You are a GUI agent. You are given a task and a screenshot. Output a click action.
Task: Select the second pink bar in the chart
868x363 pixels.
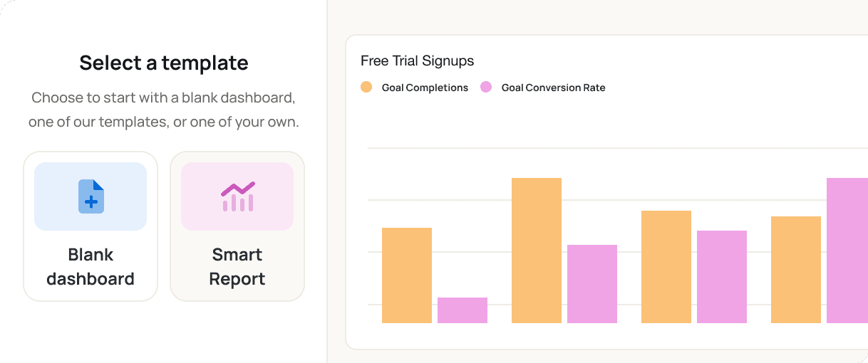point(592,284)
